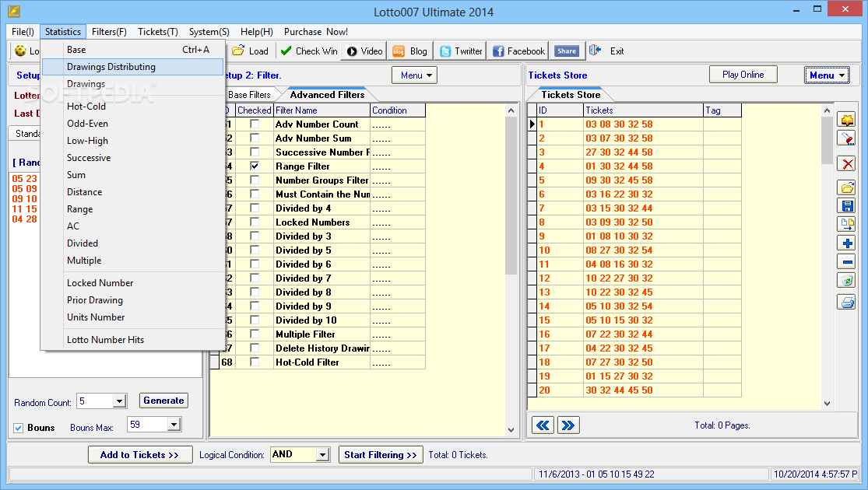
Task: Select Drawings Distributing from Statistics menu
Action: point(133,67)
